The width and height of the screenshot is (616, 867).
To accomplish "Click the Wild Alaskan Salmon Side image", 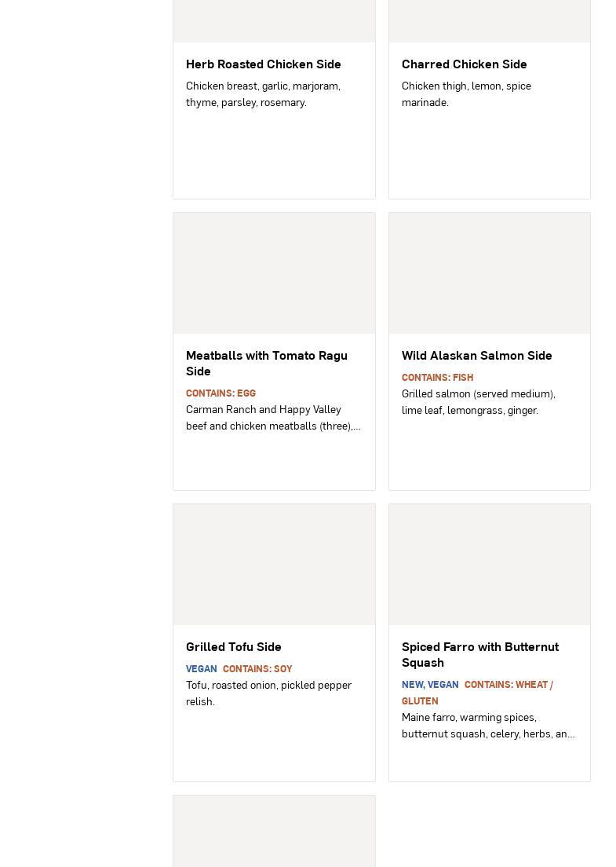I will click(x=489, y=273).
